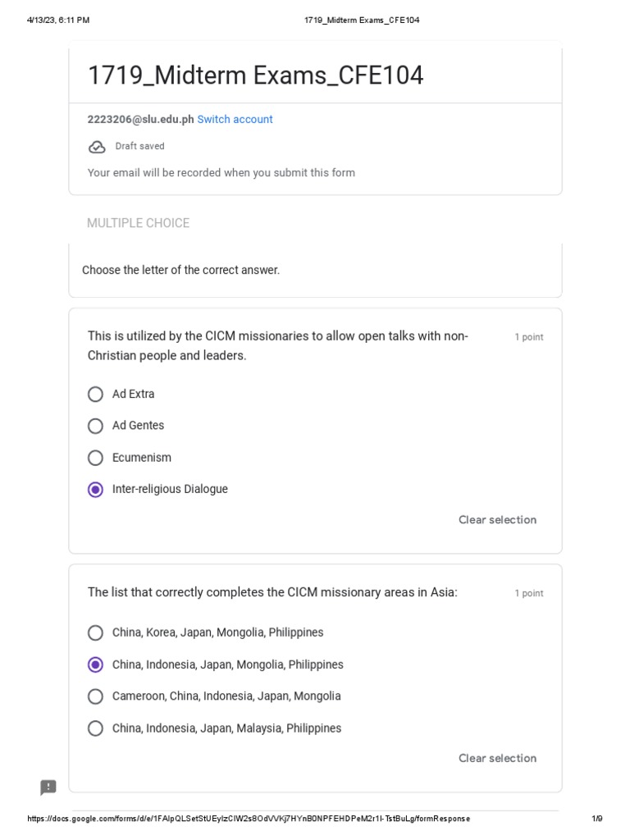Click the CICM missionary areas in Asia question
The image size is (630, 840).
(272, 593)
